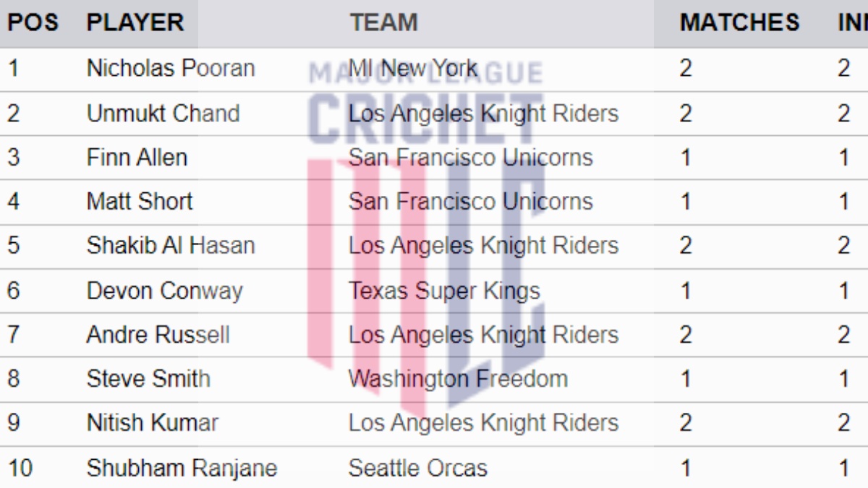Select the Seattle Orcas team cell
Viewport: 868px width, 488px height.
tap(417, 468)
